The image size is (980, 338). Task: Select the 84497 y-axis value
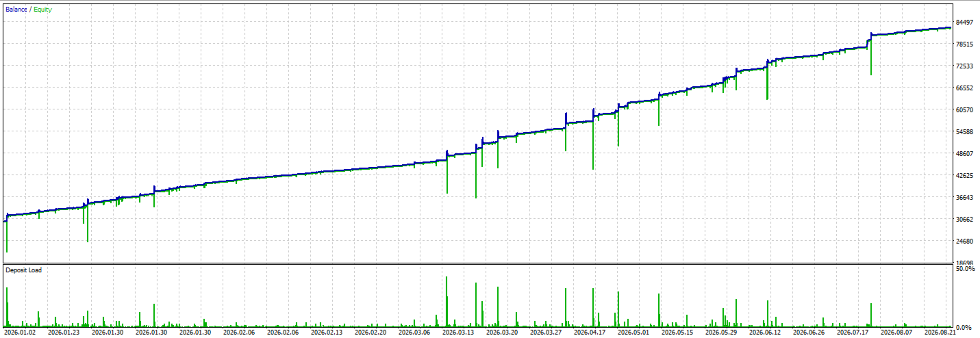[x=965, y=22]
